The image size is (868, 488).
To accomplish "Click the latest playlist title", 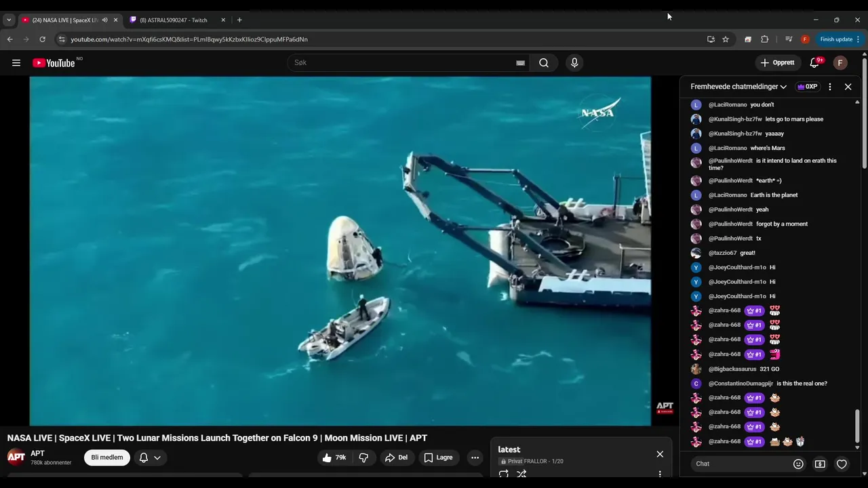I will pyautogui.click(x=509, y=449).
